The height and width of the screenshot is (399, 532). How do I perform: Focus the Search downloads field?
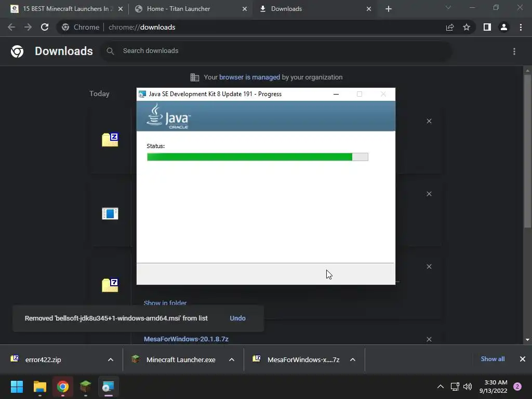(275, 51)
